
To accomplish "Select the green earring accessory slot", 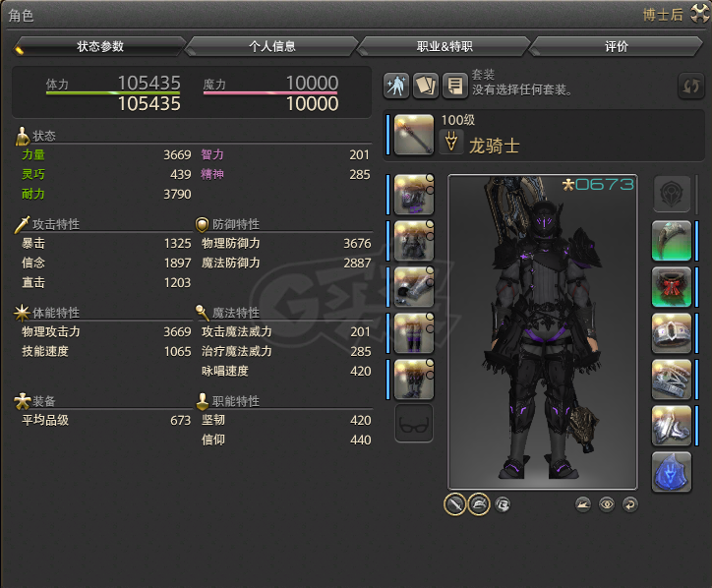I will click(671, 241).
